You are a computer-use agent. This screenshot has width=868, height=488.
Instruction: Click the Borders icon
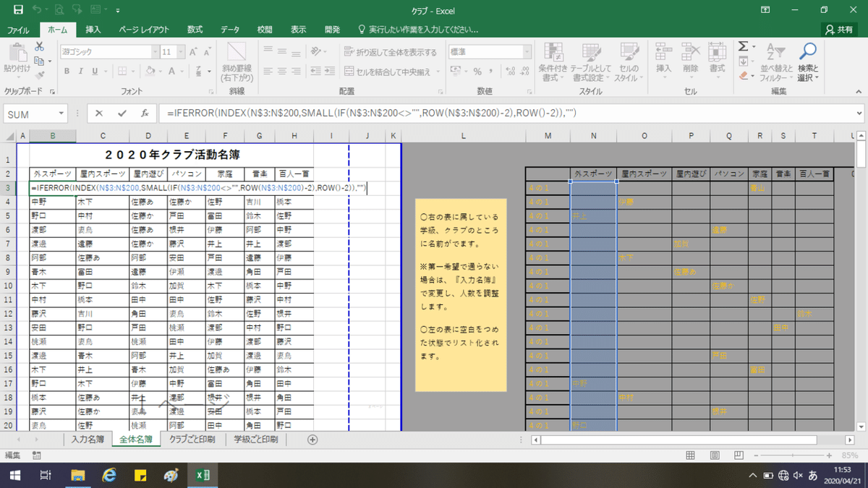[123, 71]
